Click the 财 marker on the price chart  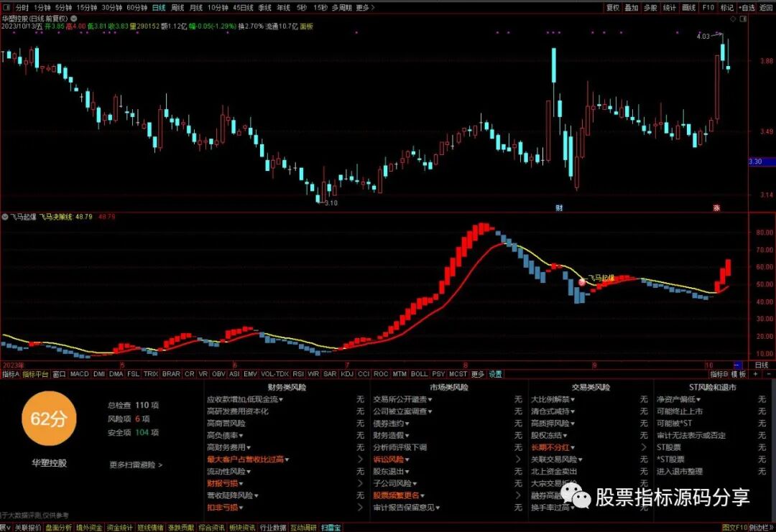[x=559, y=207]
